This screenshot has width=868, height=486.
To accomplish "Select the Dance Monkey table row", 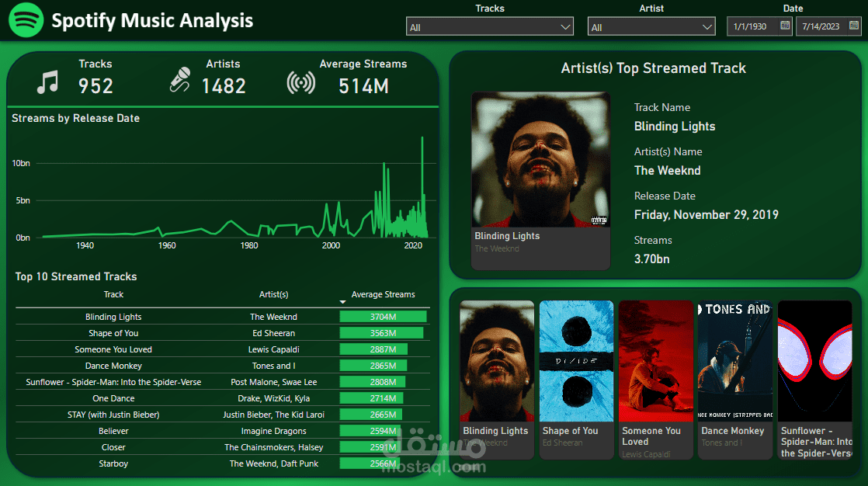I will (x=223, y=366).
